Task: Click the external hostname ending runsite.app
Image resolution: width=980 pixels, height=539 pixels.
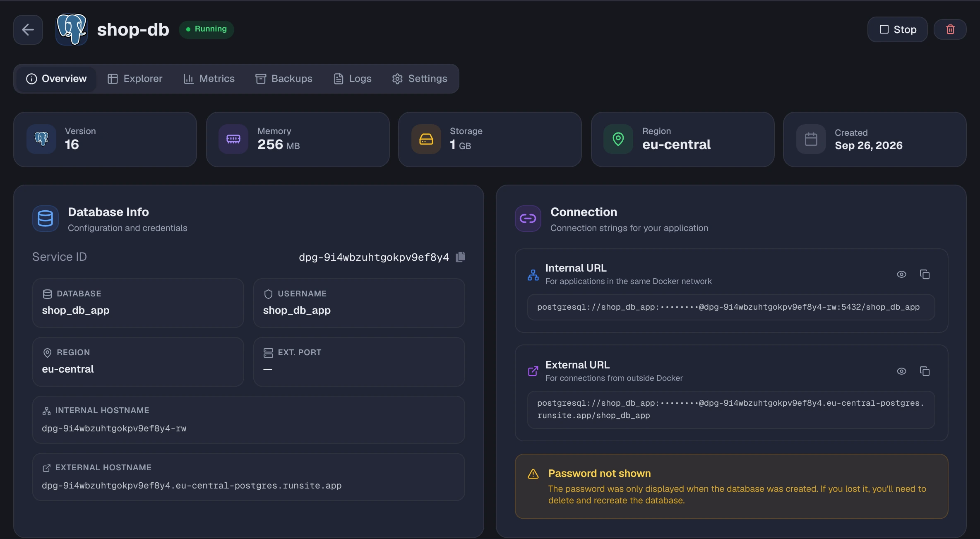Action: [x=192, y=486]
